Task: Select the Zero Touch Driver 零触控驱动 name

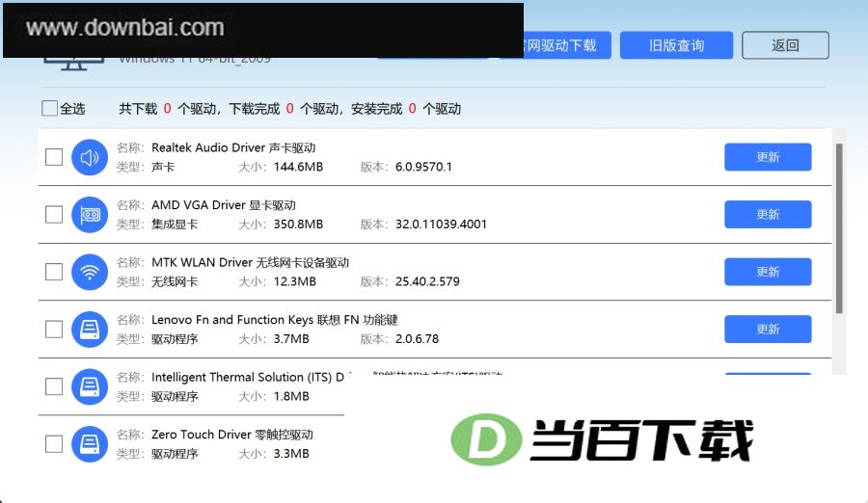Action: coord(232,435)
